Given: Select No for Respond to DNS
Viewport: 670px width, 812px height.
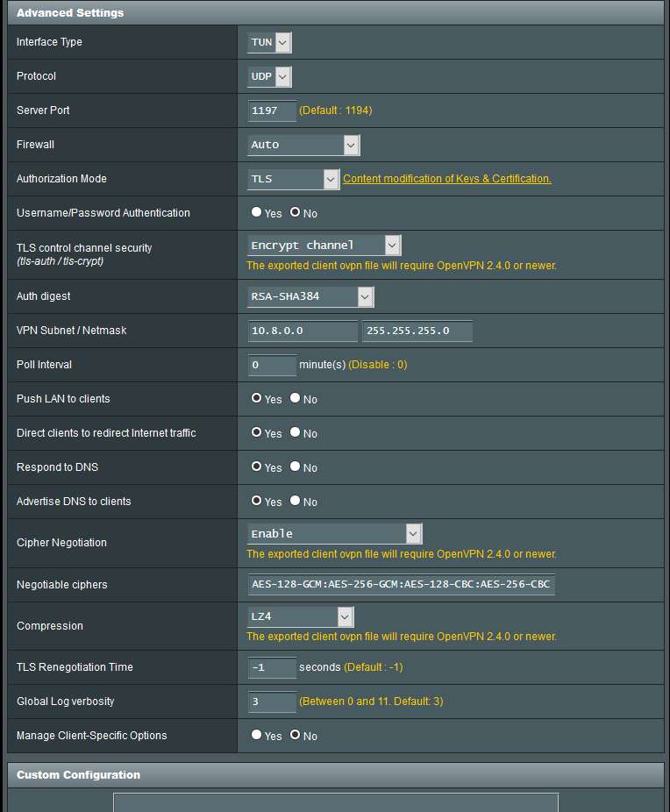Looking at the screenshot, I should (296, 467).
